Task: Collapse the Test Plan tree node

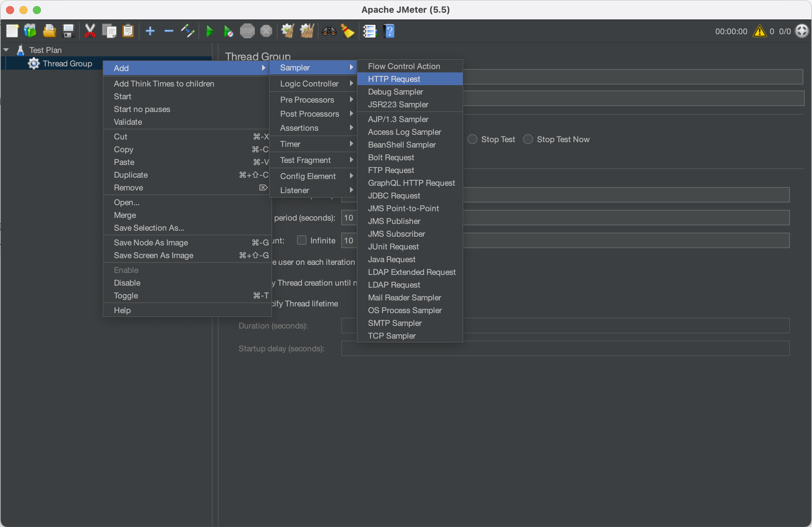Action: tap(6, 50)
